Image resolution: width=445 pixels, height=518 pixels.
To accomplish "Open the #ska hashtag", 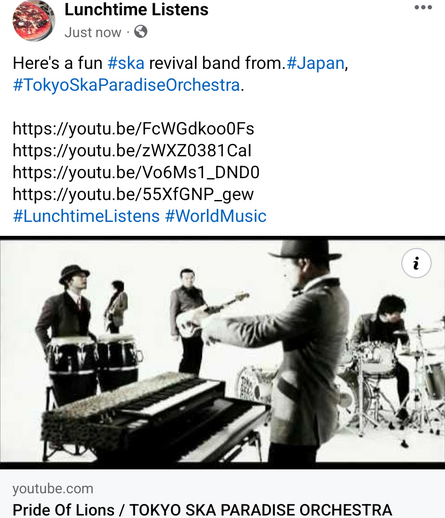I will 126,63.
